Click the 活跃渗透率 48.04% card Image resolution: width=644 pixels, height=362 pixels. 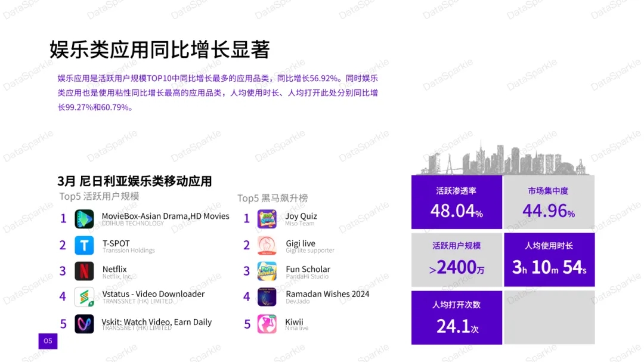[456, 201]
